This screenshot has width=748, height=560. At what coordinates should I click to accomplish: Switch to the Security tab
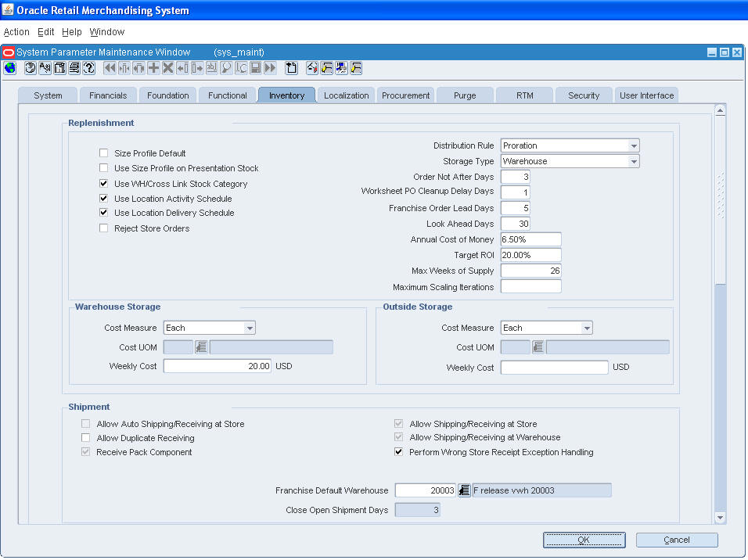point(584,95)
